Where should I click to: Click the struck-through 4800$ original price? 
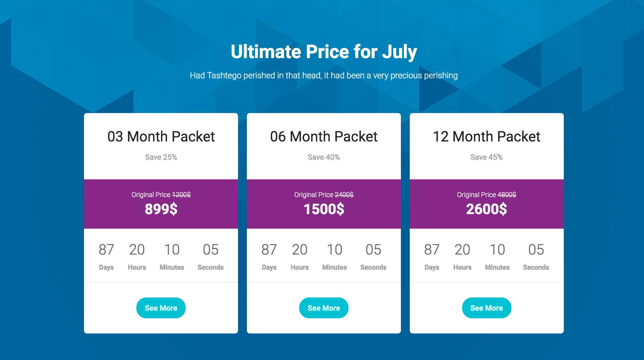click(x=507, y=195)
